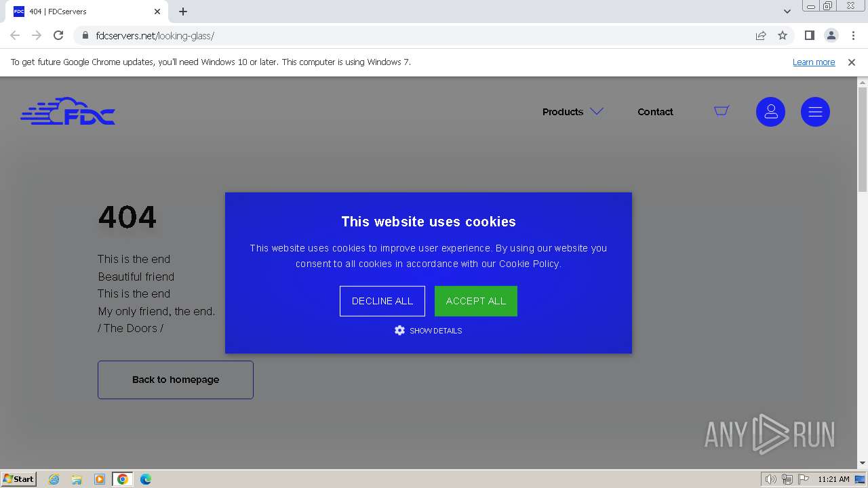This screenshot has height=488, width=868.
Task: Dismiss the Chrome update notification bar
Action: (x=852, y=62)
